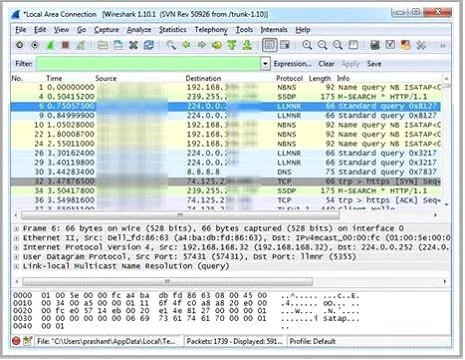Expand the Frame 6 tree node
The width and height of the screenshot is (465, 360).
(16, 229)
